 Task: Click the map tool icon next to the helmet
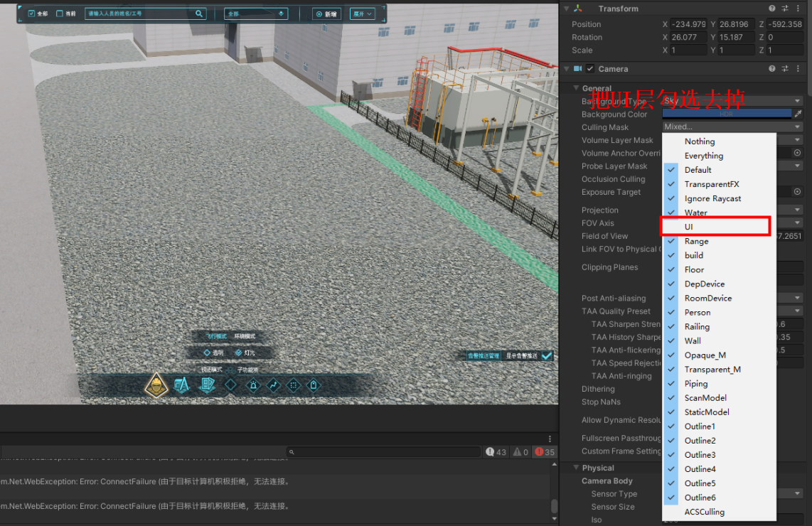coord(182,385)
